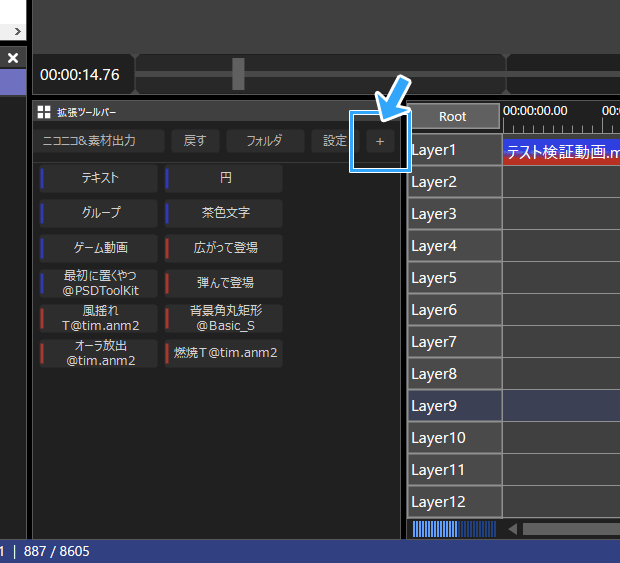
Task: Apply オーラ放出@tim.anm2 effect
Action: (x=99, y=353)
